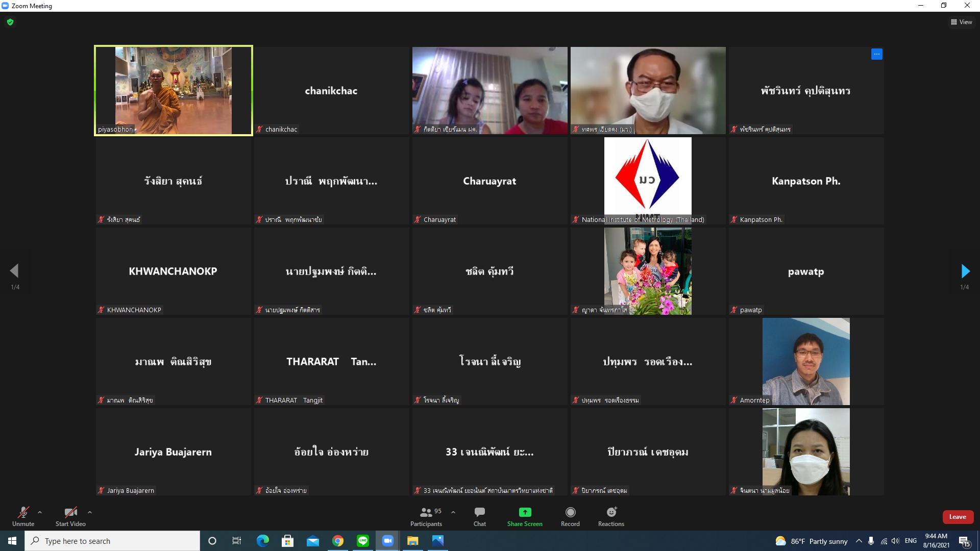Open the volume control in system tray

coord(895,541)
